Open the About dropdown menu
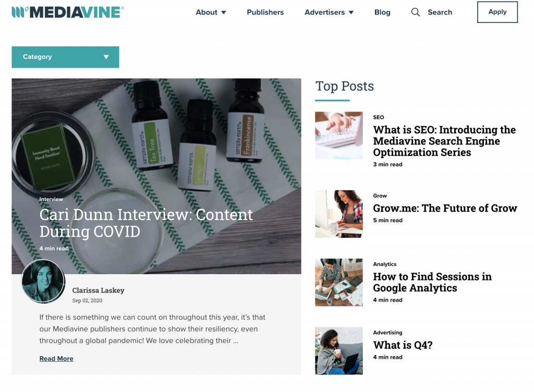534x392 pixels. coord(211,13)
